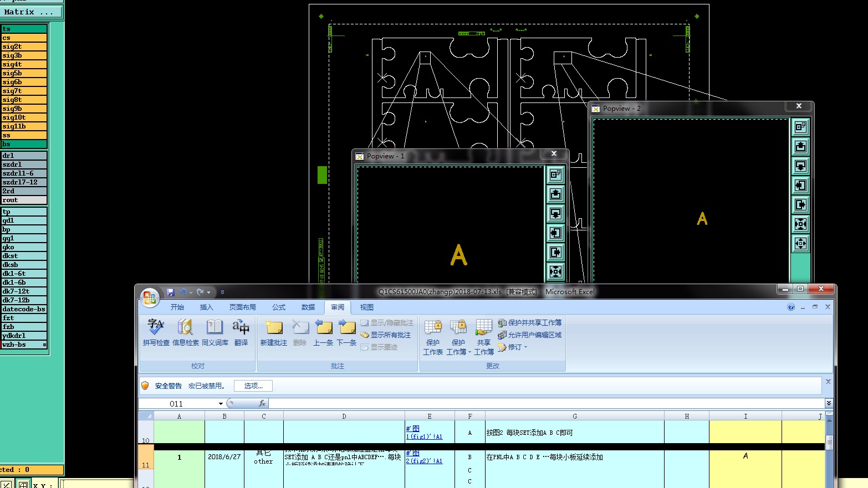This screenshot has height=488, width=868.
Task: Pan up in Popview - 2
Action: pyautogui.click(x=800, y=146)
